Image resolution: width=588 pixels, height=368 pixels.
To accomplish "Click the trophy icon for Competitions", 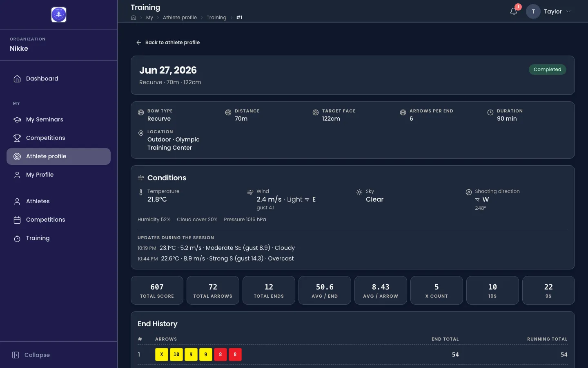I will coord(17,138).
